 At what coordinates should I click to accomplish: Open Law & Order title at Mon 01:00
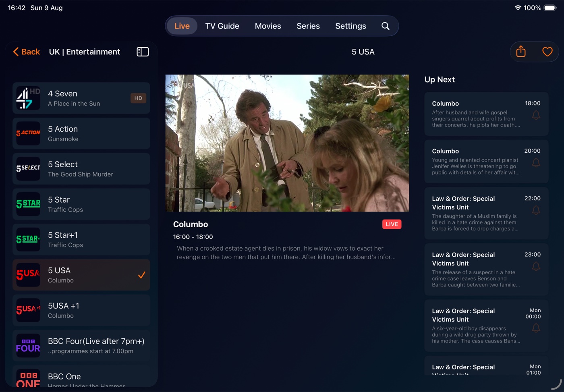(463, 369)
